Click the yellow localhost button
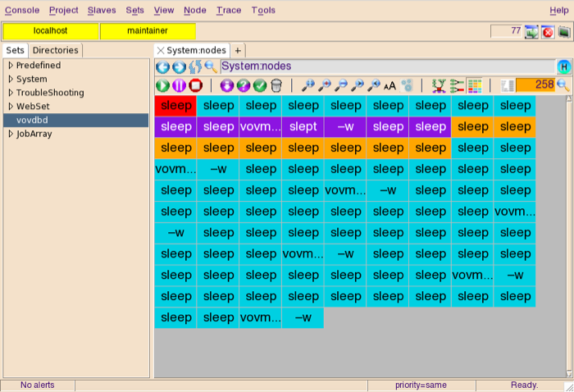Image resolution: width=574 pixels, height=392 pixels. tap(51, 31)
